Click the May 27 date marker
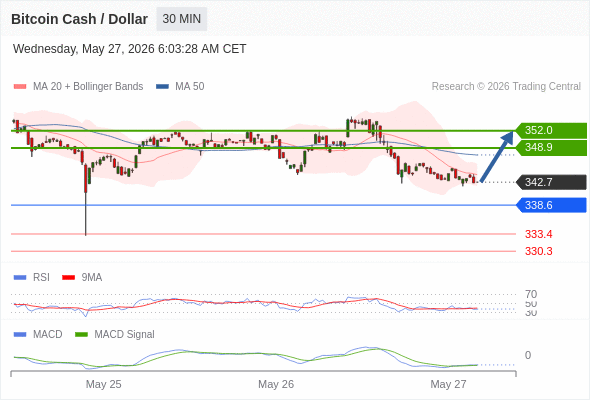Screen dimensions: 590x400 coord(448,384)
